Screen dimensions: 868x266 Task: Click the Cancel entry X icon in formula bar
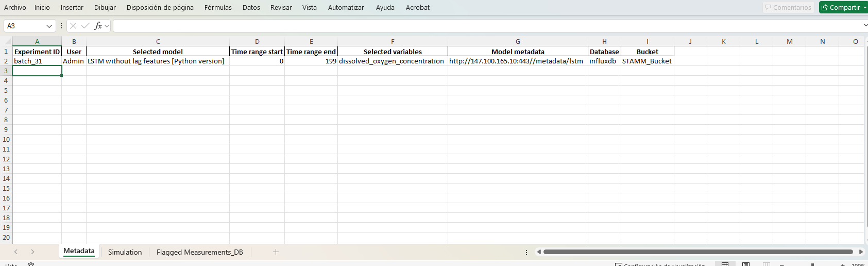(73, 26)
